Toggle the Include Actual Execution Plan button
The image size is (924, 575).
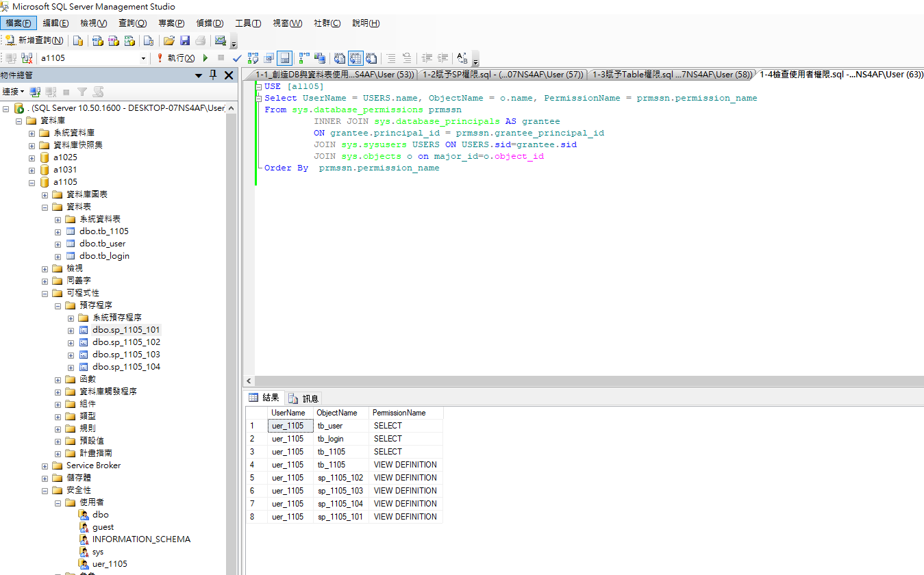(303, 58)
